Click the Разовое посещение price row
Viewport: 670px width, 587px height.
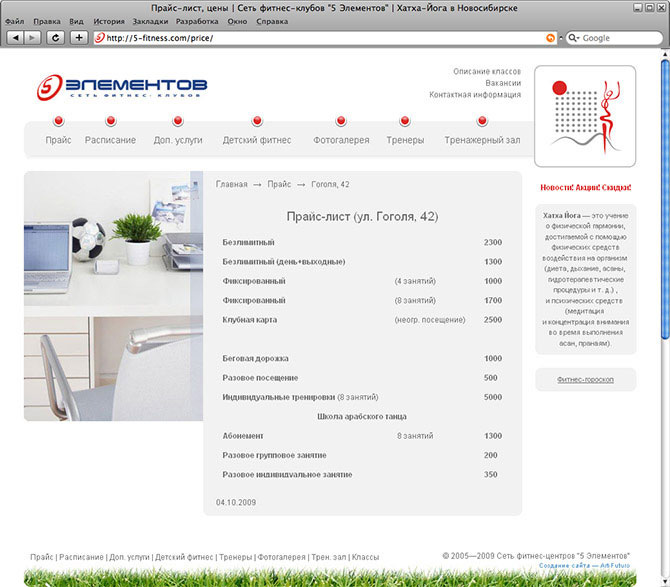click(362, 378)
